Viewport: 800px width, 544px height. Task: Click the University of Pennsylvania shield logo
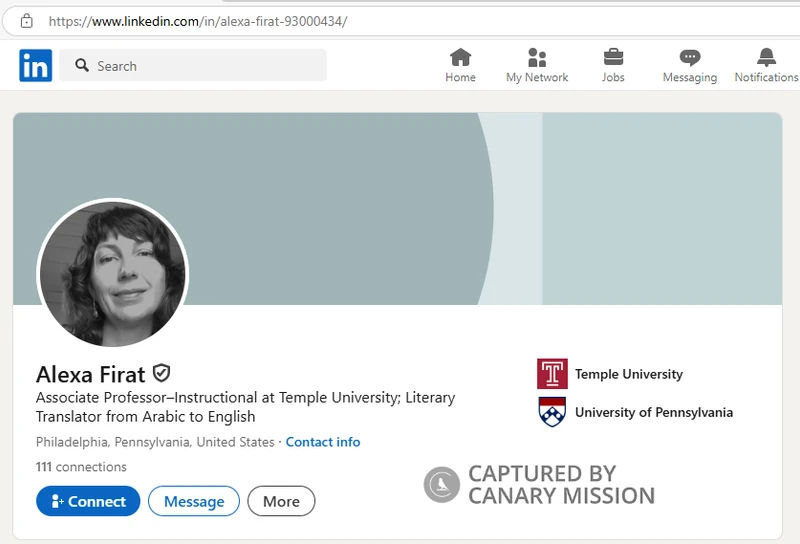coord(552,412)
